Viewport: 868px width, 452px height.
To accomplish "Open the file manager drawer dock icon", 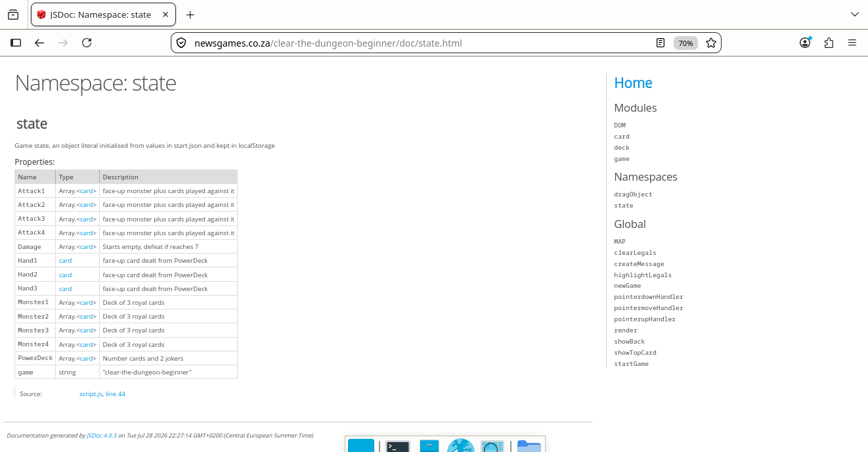I will click(429, 446).
